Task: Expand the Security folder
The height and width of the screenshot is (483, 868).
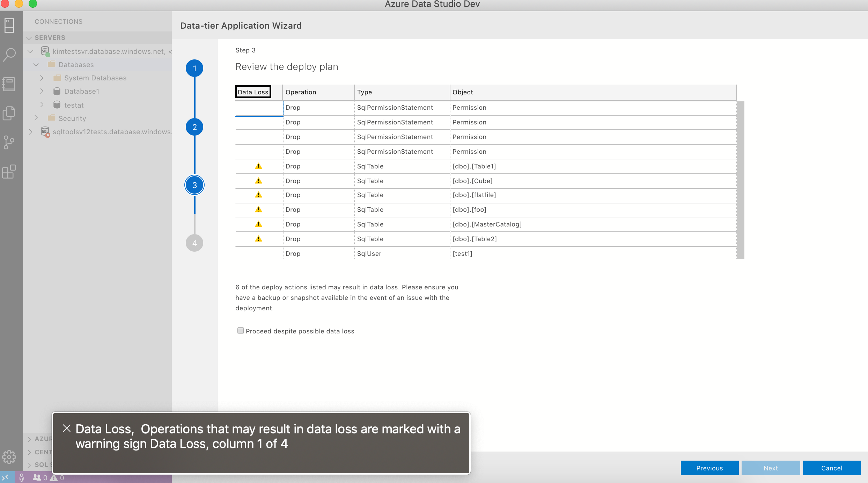Action: (36, 118)
